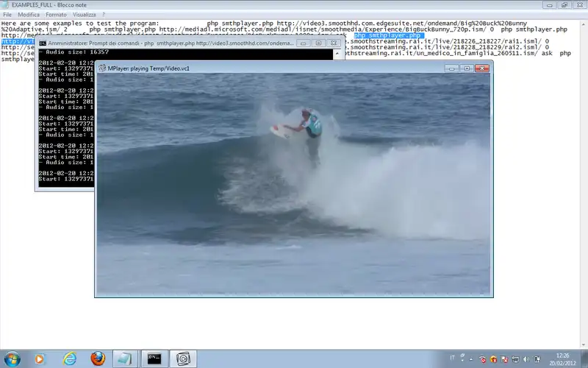The width and height of the screenshot is (588, 368).
Task: Switch to Notepad taskbar button
Action: 125,359
